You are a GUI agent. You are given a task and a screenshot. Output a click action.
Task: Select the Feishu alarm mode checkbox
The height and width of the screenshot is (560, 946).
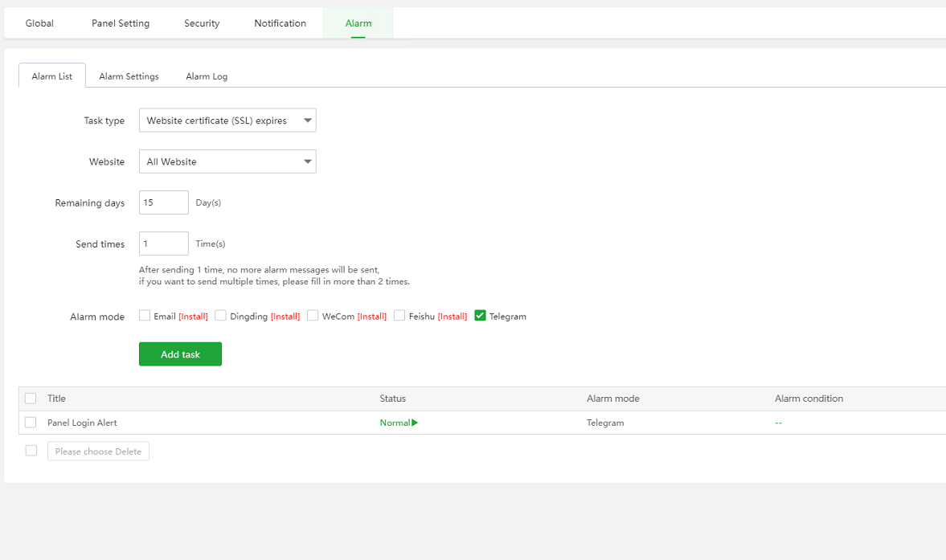coord(399,316)
